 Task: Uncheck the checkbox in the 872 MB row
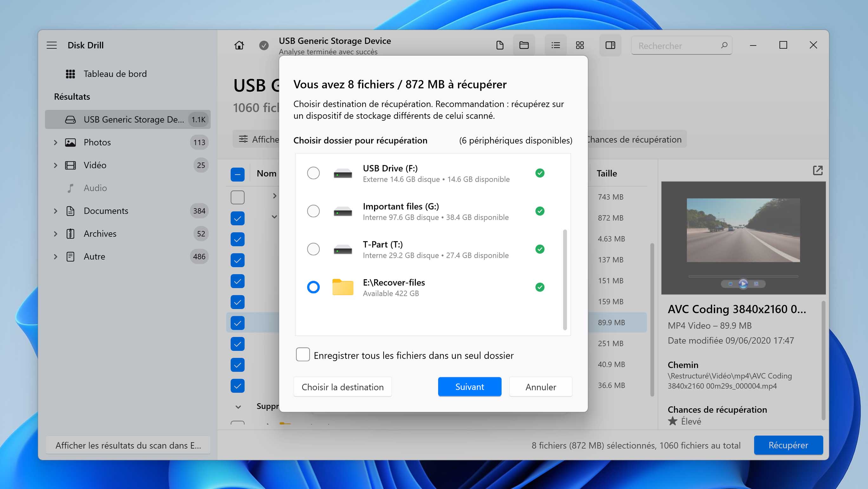[238, 218]
